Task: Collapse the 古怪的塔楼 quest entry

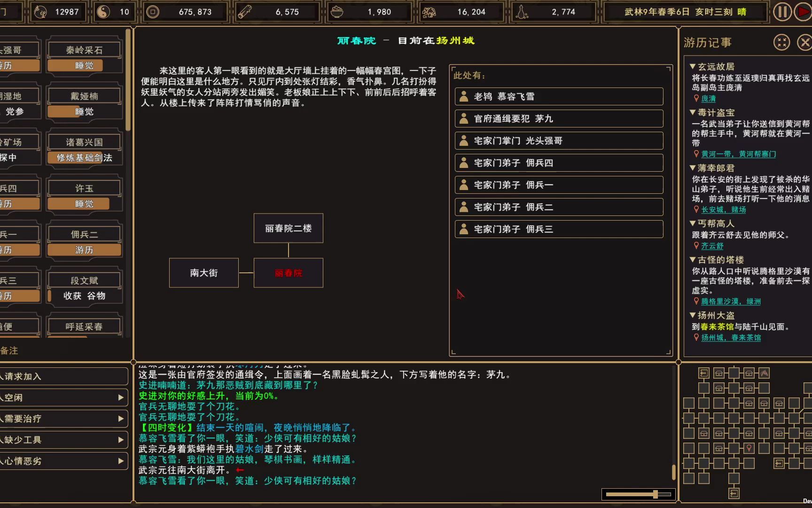Action: click(693, 260)
